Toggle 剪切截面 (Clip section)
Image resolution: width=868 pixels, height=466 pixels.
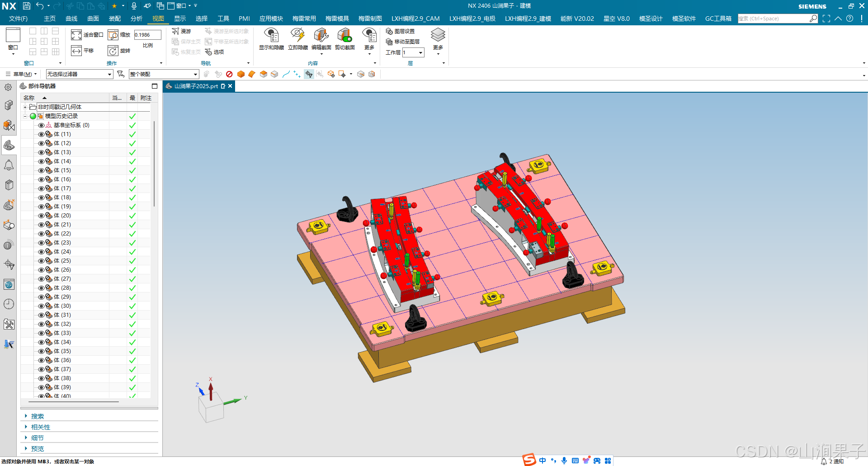345,38
